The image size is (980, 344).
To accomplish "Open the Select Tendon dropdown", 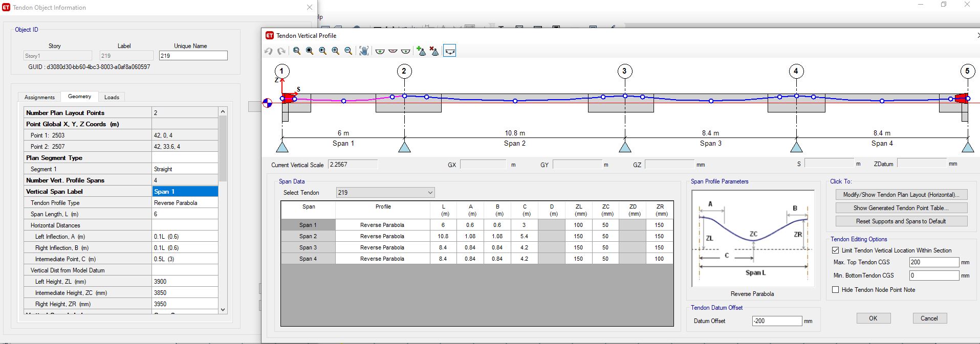I will 385,193.
